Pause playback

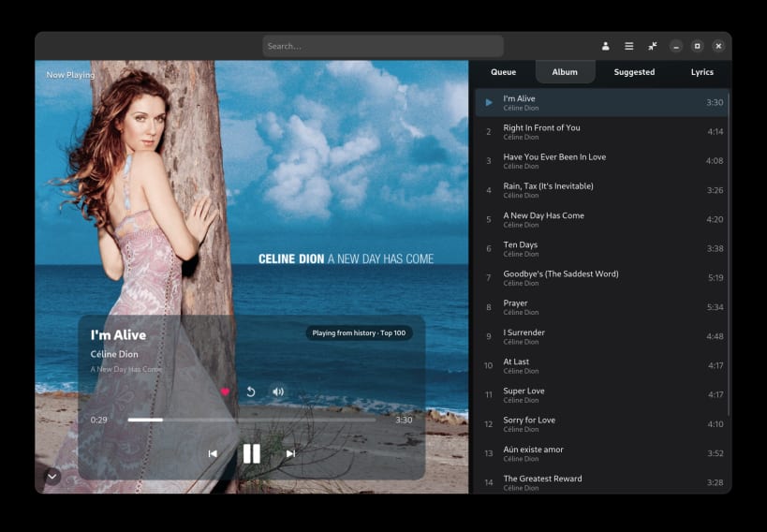tap(251, 453)
